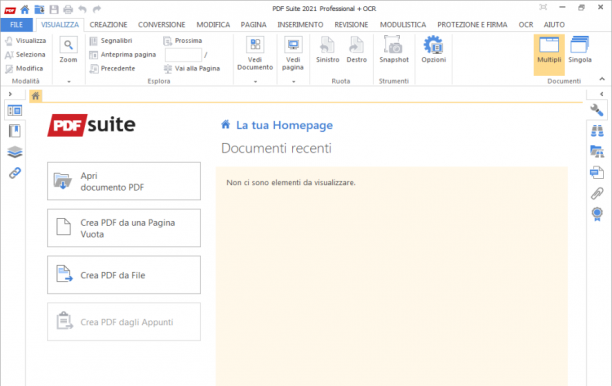Click the wrench tools icon
The height and width of the screenshot is (386, 612).
[597, 110]
